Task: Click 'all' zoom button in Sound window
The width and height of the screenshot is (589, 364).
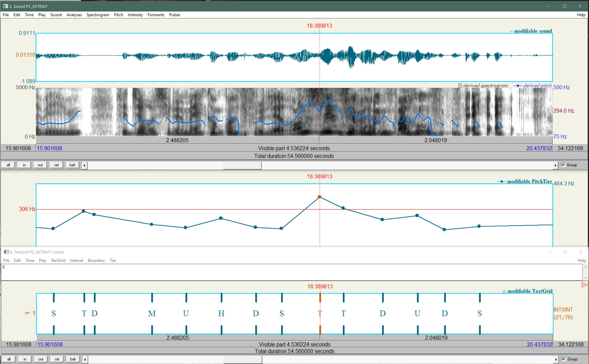Action: point(8,165)
